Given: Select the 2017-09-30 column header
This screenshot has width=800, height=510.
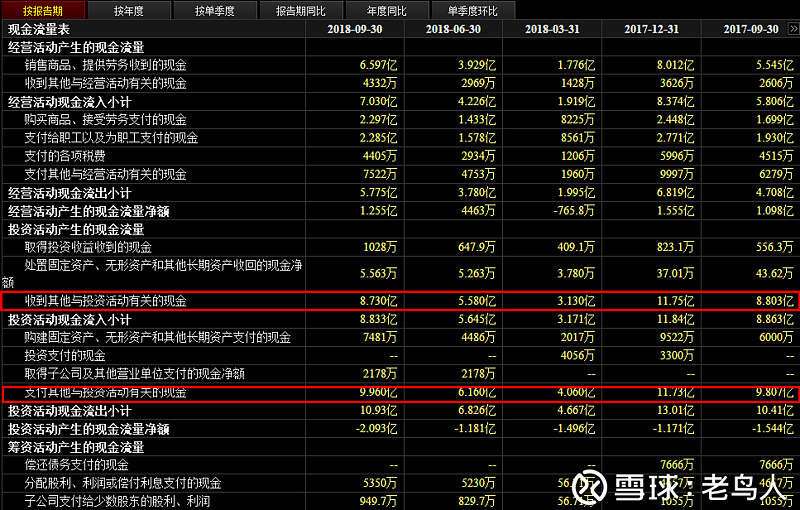Looking at the screenshot, I should pyautogui.click(x=751, y=29).
